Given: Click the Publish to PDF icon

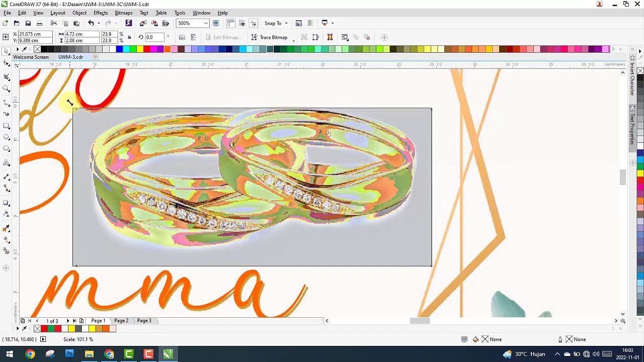Looking at the screenshot, I should (166, 23).
